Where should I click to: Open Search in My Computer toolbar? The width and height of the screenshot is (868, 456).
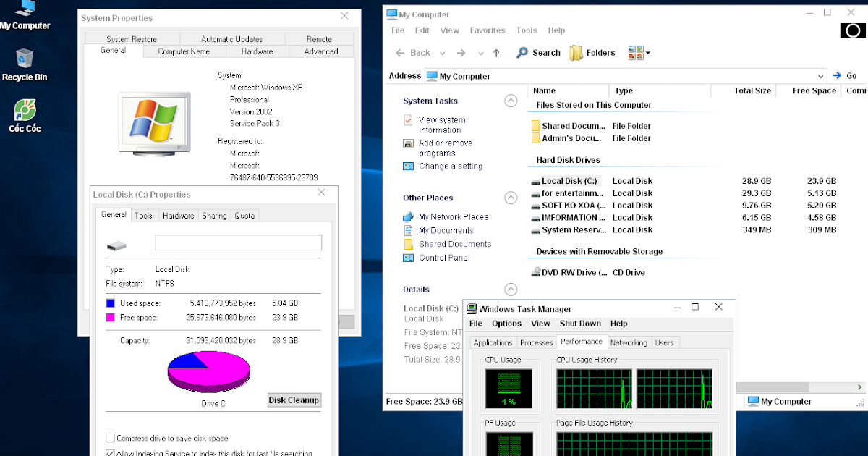tap(539, 53)
